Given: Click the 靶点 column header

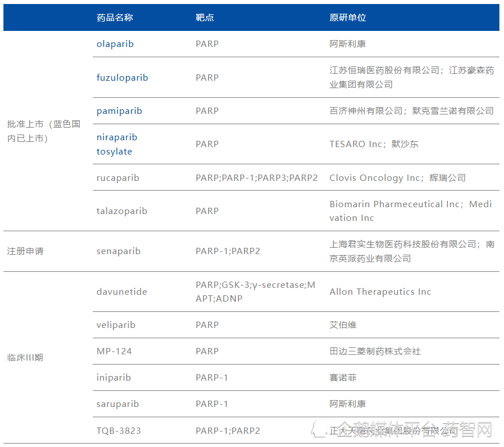Looking at the screenshot, I should (204, 18).
